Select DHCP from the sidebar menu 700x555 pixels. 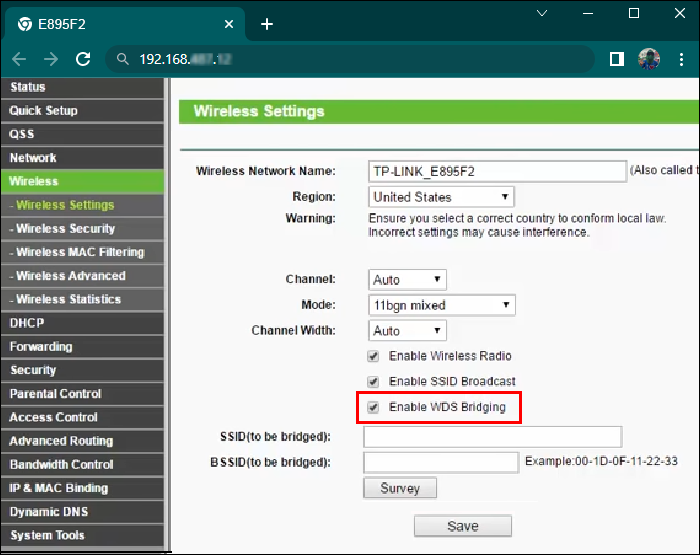pos(27,323)
